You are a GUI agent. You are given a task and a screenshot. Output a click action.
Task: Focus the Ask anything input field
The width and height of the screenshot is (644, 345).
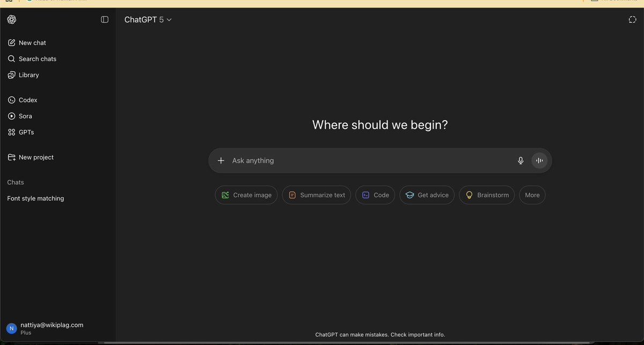coord(370,160)
